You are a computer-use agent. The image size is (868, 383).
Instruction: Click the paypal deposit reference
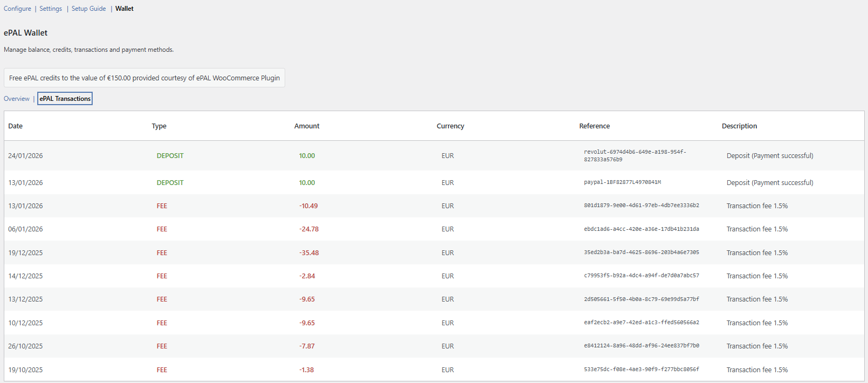coord(622,182)
